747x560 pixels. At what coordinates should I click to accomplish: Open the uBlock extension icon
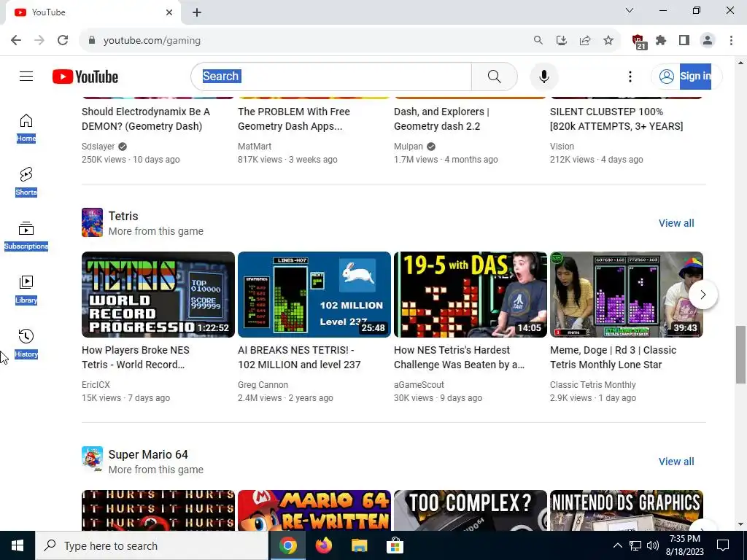point(639,42)
